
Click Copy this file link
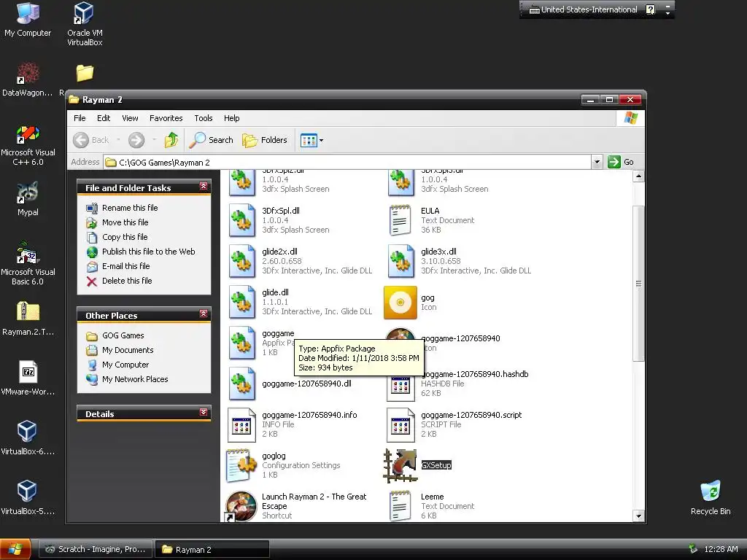click(125, 237)
